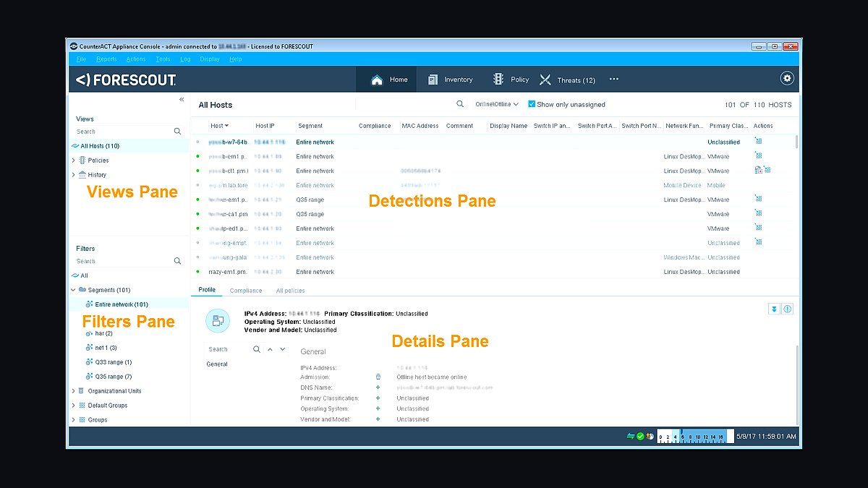
Task: Select the Q35 range (7) segment
Action: 109,377
